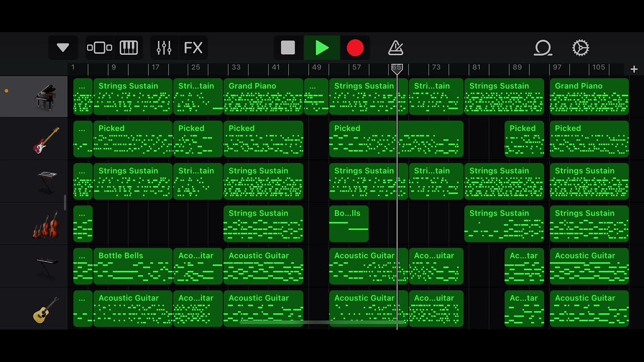Open the browser dropdown triangle menu
The height and width of the screenshot is (362, 644).
pyautogui.click(x=63, y=48)
